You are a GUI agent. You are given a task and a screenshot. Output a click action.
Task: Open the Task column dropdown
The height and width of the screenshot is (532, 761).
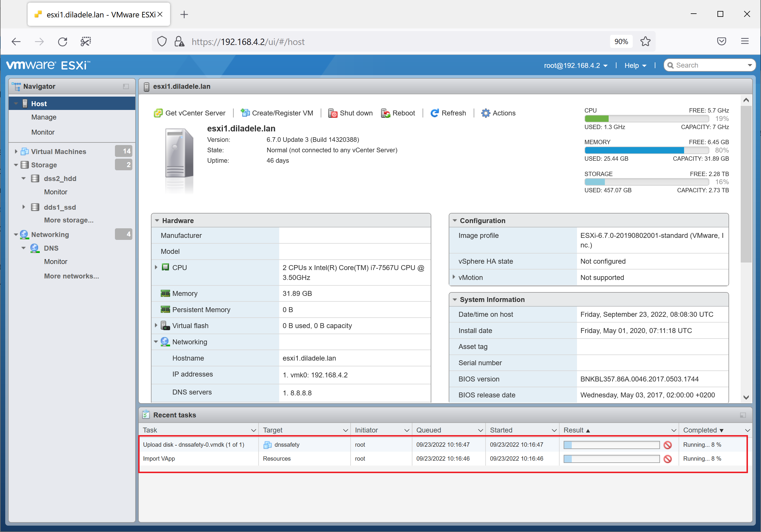(254, 430)
